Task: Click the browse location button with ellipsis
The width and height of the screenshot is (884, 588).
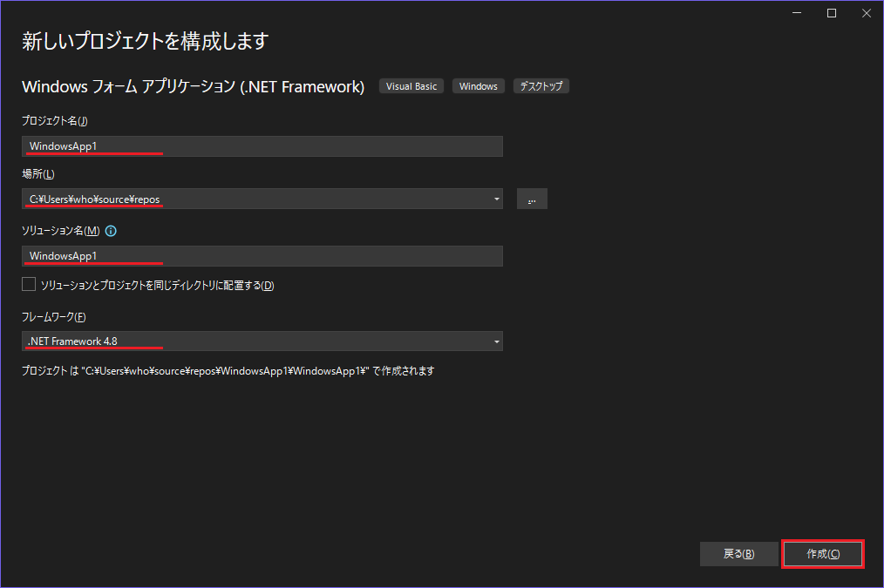Action: coord(532,199)
